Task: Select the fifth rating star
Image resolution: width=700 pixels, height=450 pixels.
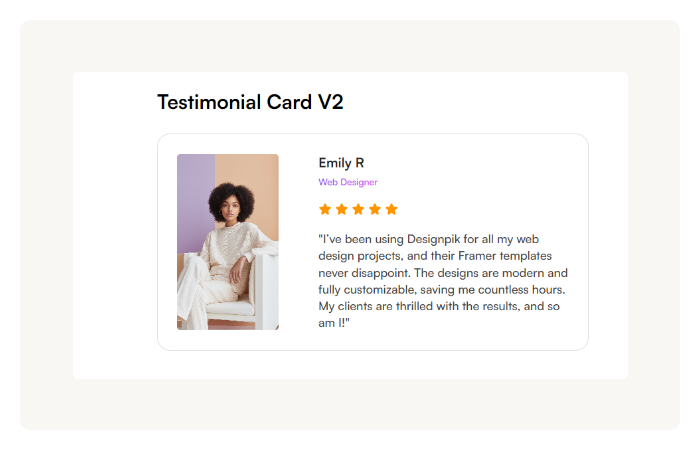Action: point(392,209)
